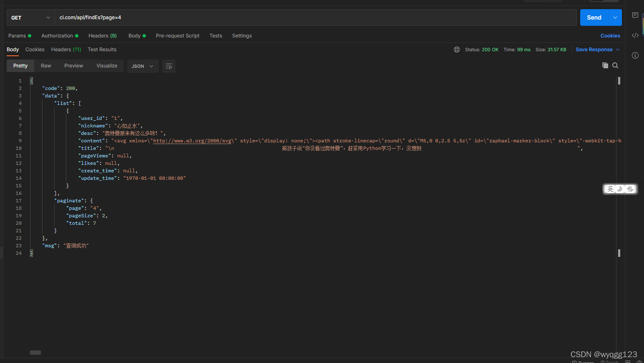644x363 pixels.
Task: Click the request URL field
Action: click(316, 17)
